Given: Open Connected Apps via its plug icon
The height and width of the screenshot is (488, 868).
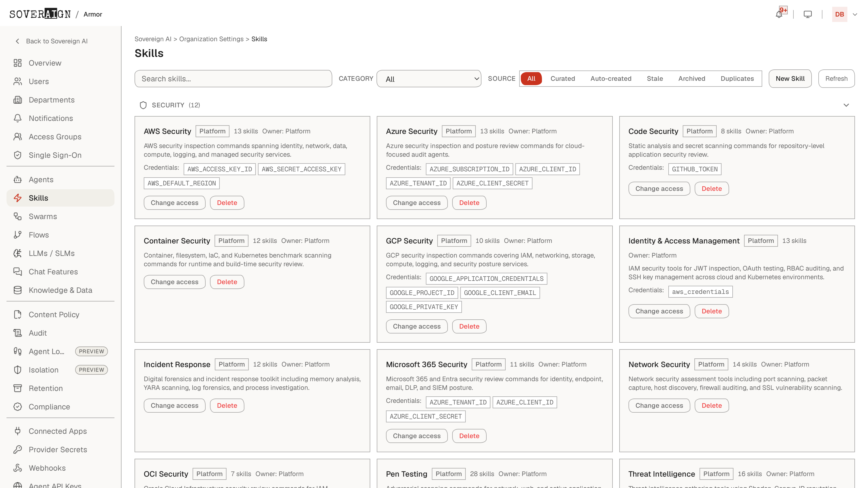Looking at the screenshot, I should tap(18, 431).
